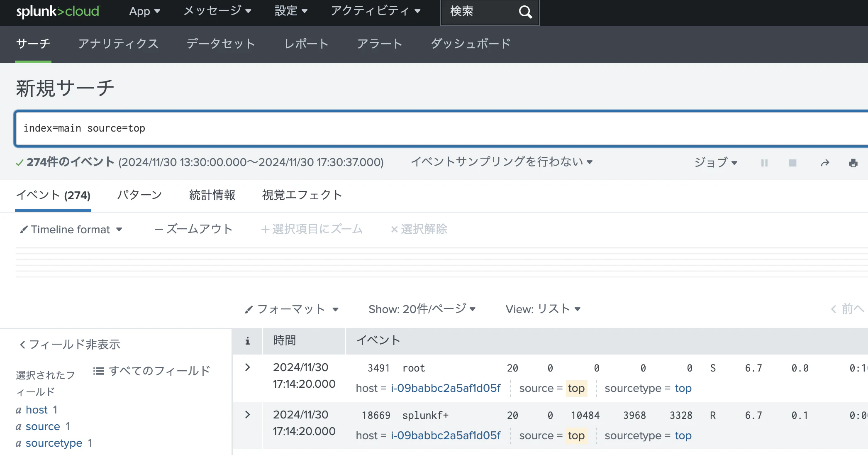
Task: Open the ダッシュボード tab
Action: [x=471, y=44]
